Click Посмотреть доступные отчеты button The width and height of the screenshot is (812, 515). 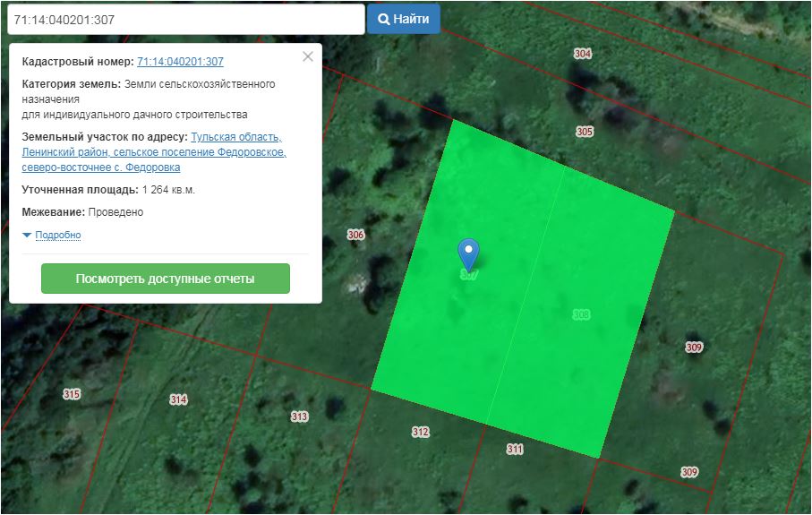[x=166, y=279]
